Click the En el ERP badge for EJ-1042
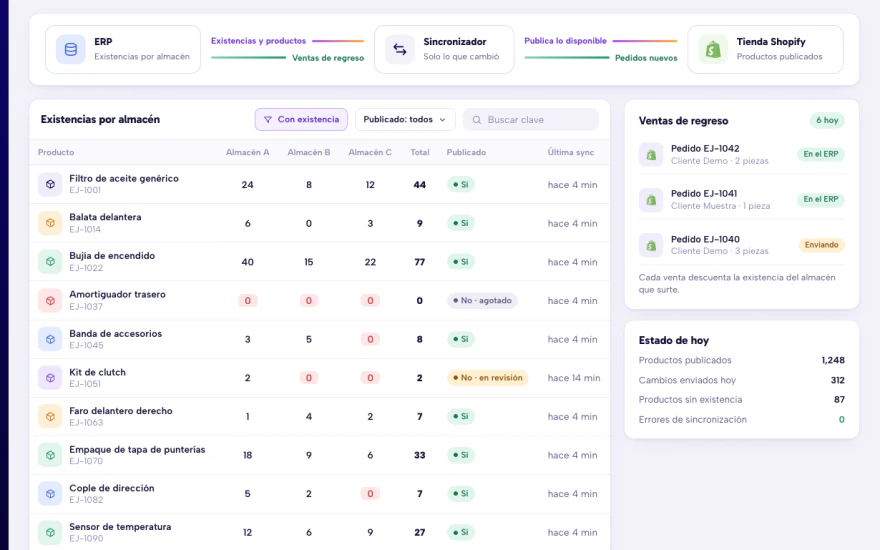The height and width of the screenshot is (550, 880). (x=821, y=154)
